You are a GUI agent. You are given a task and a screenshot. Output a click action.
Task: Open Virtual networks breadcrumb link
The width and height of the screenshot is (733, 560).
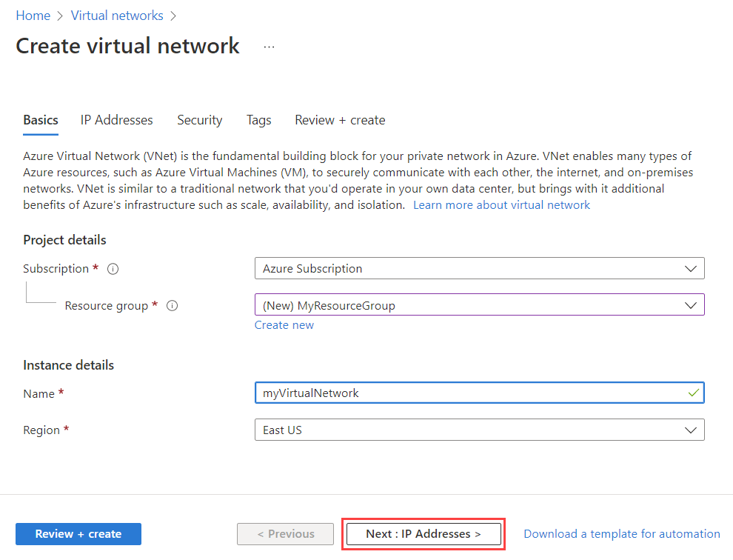(x=116, y=15)
